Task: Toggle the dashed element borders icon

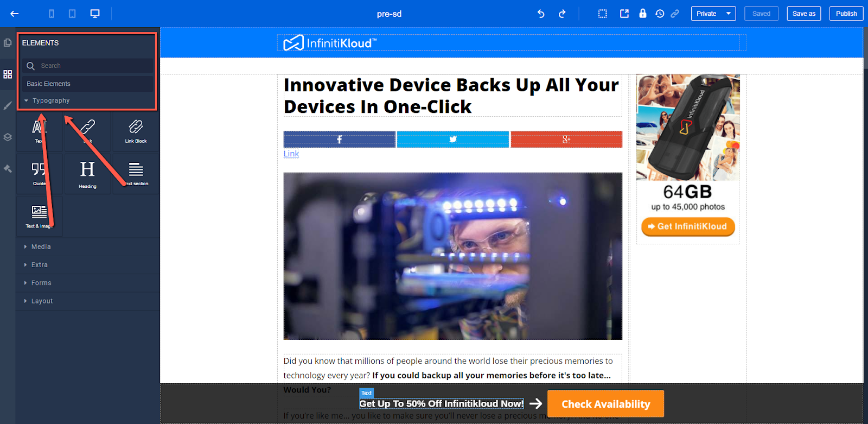Action: [603, 14]
